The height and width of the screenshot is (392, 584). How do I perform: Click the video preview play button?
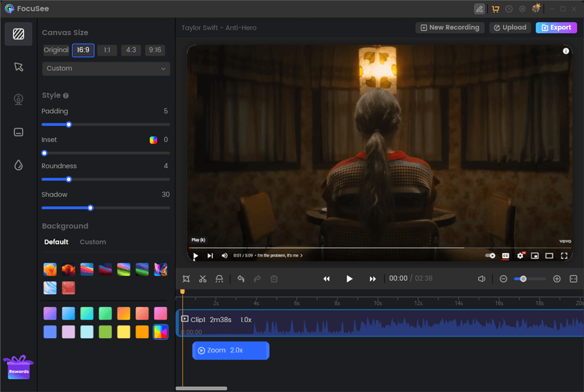(x=195, y=256)
